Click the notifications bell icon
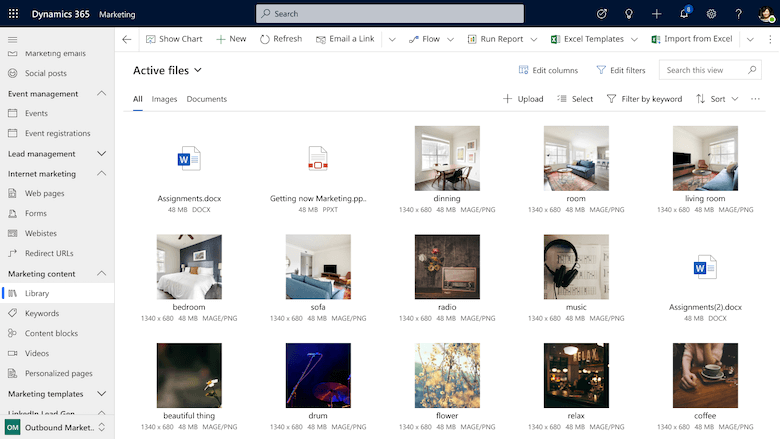This screenshot has width=780, height=439. [x=684, y=14]
